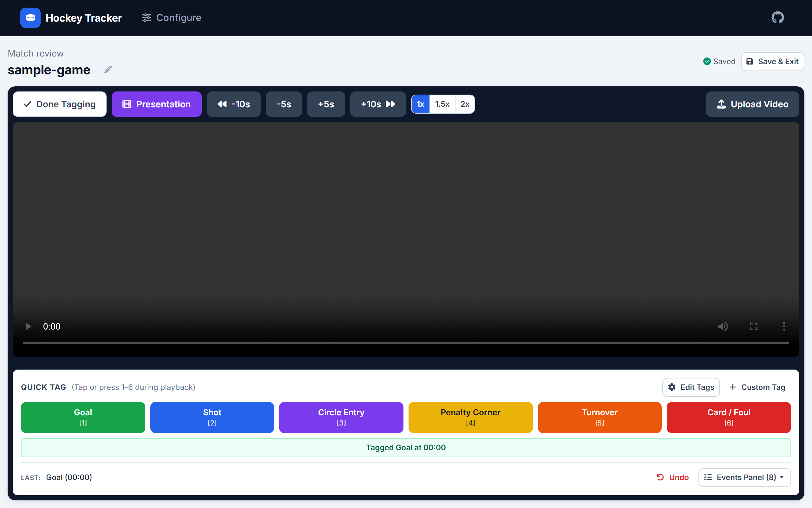The width and height of the screenshot is (812, 508).
Task: Open Edit Tags settings
Action: [691, 387]
